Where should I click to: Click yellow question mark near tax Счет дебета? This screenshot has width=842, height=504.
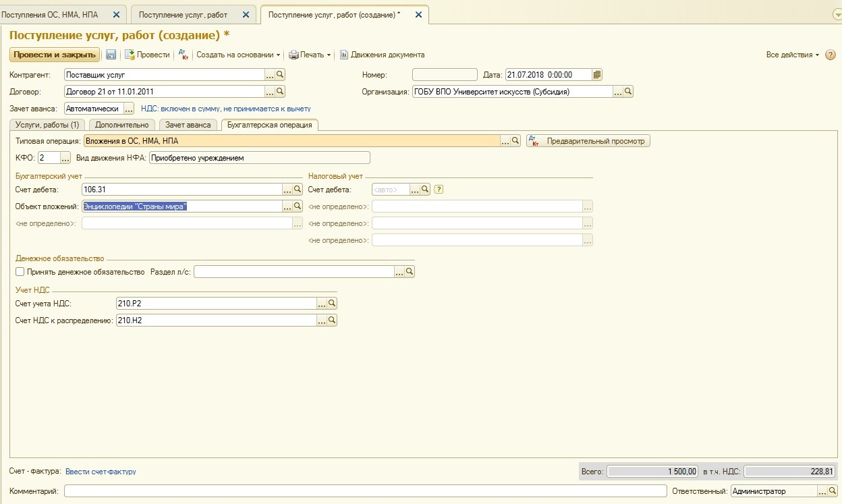[x=439, y=190]
